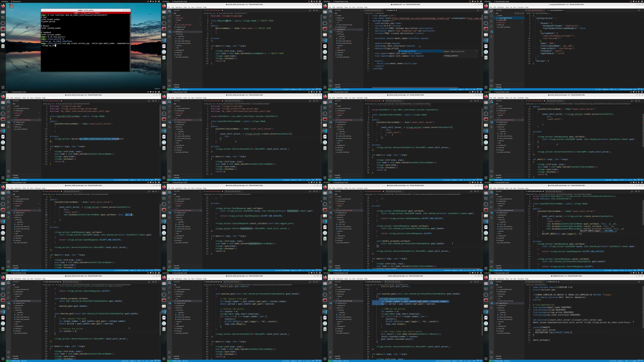The height and width of the screenshot is (362, 644).
Task: Open Selection menu in package.xml window
Action: pyautogui.click(x=340, y=7)
